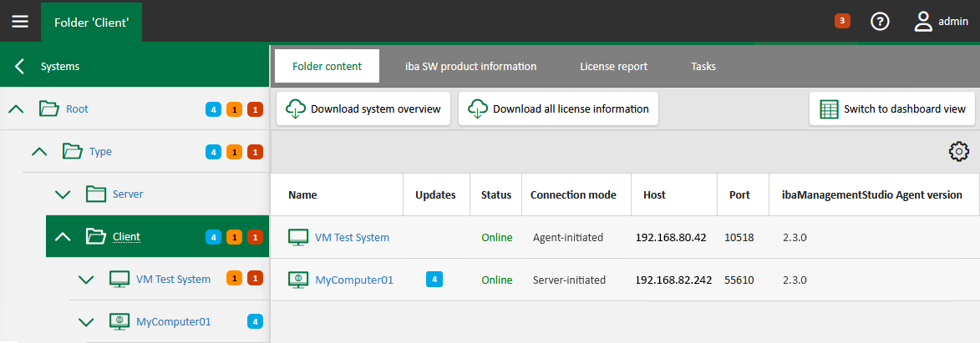Collapse the Root folder node

click(x=16, y=108)
